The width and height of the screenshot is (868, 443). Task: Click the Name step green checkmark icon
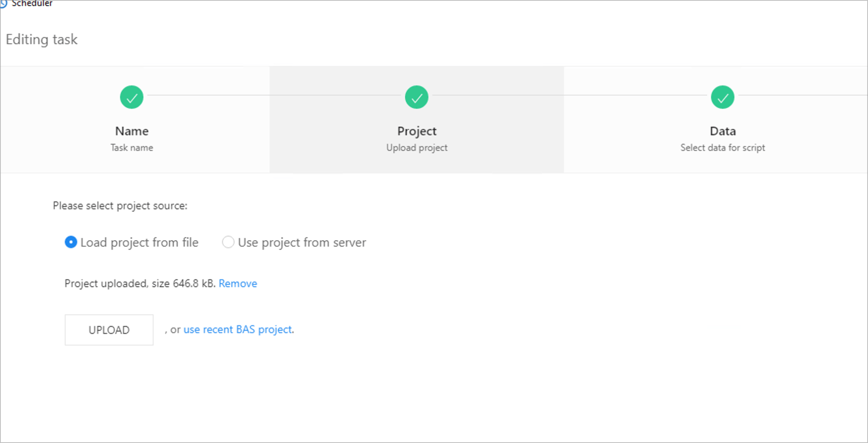(132, 97)
